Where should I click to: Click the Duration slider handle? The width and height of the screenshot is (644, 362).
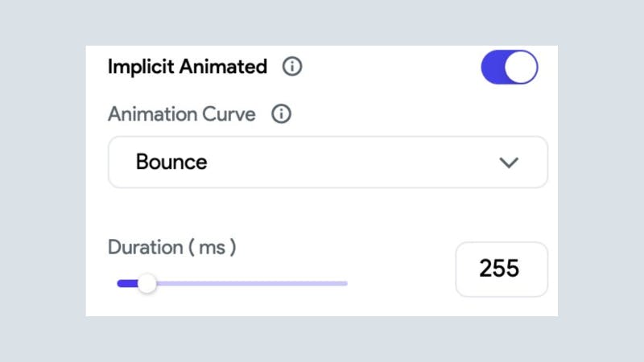click(147, 283)
